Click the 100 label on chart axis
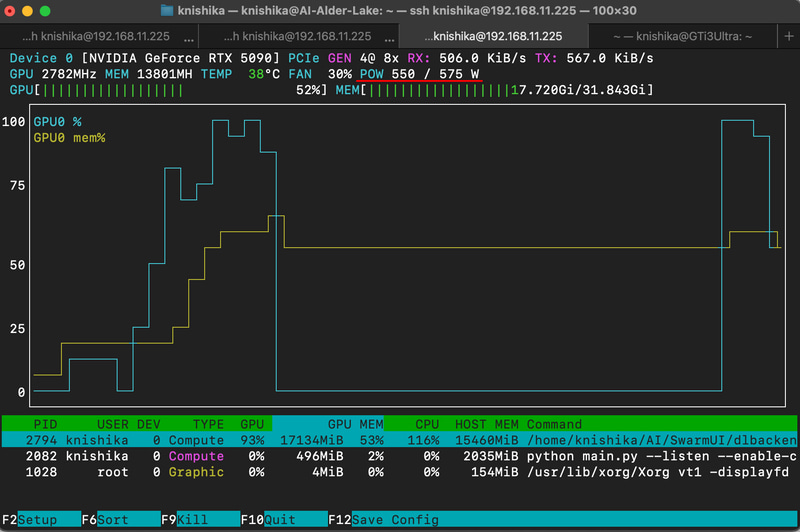Viewport: 800px width, 532px height. tap(13, 122)
